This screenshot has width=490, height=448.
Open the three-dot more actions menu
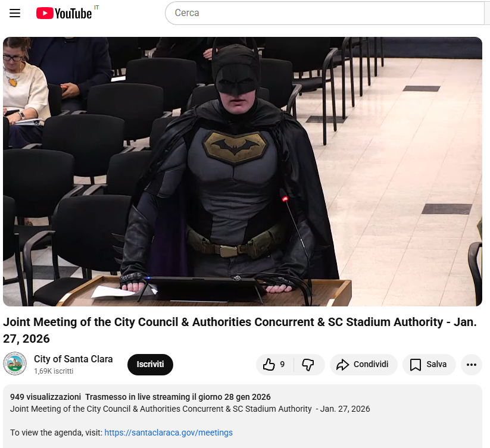pyautogui.click(x=472, y=364)
